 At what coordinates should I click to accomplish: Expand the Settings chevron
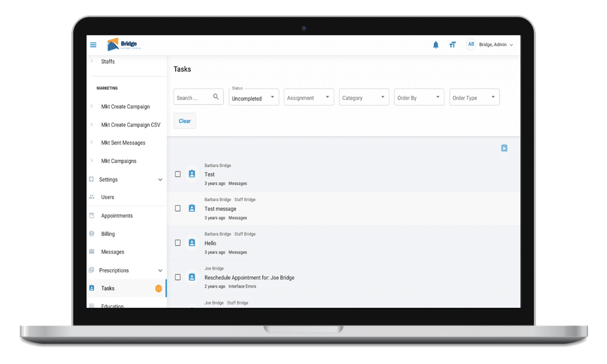click(x=160, y=179)
